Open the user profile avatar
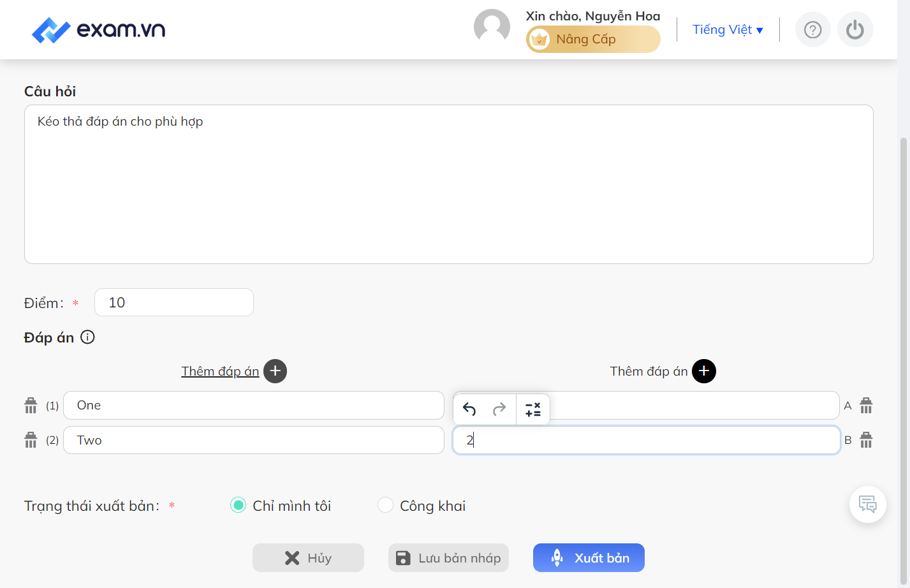Viewport: 910px width, 588px height. (492, 27)
